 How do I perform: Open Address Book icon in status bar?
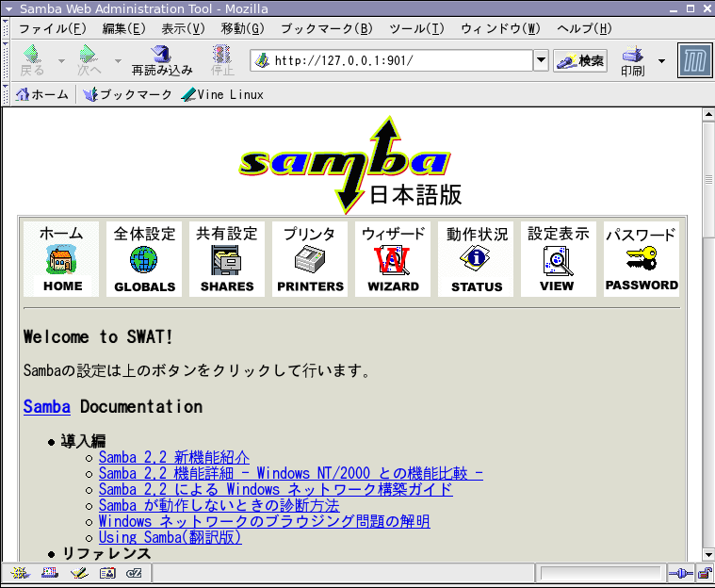point(107,573)
